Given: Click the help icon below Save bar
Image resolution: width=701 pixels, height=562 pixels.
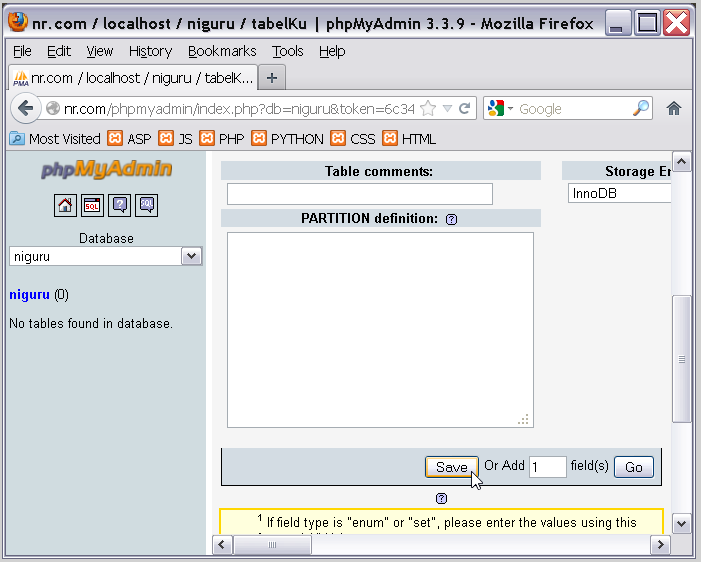Looking at the screenshot, I should 441,499.
